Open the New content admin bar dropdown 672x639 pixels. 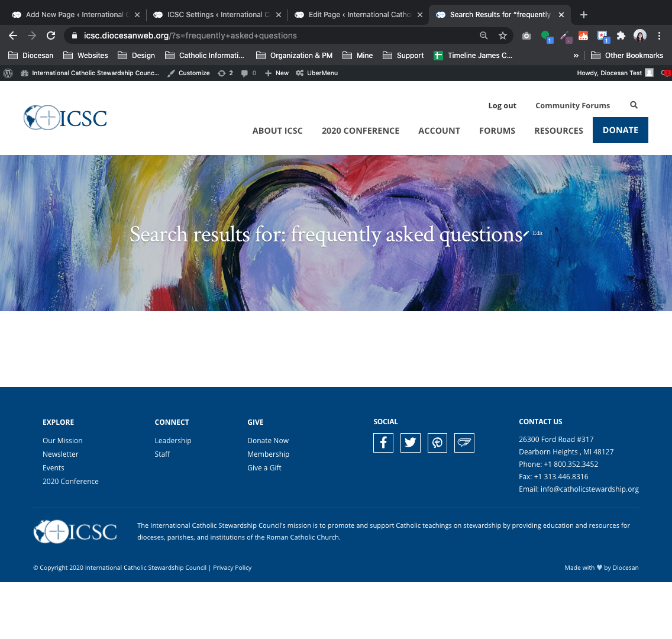coord(277,73)
